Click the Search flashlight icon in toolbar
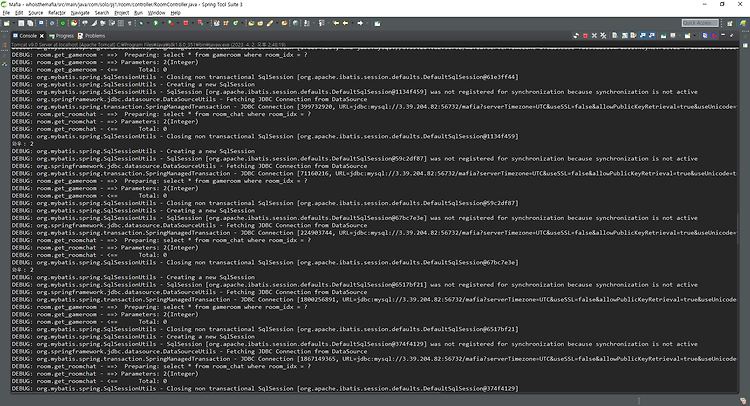The width and height of the screenshot is (750, 406). point(269,23)
